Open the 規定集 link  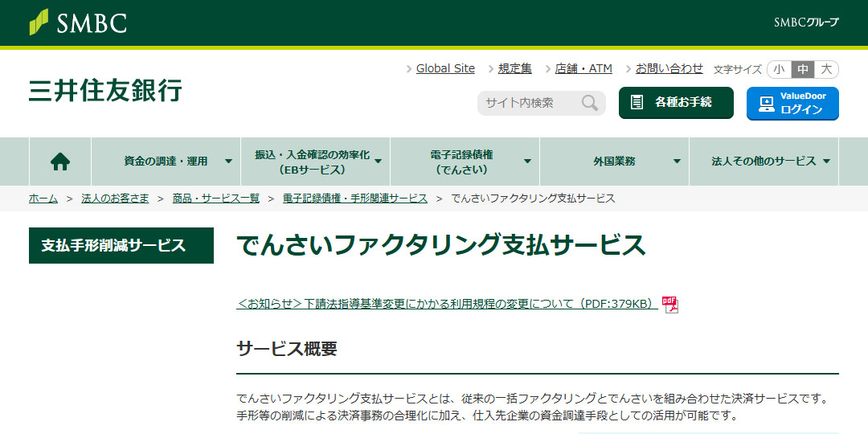coord(515,68)
